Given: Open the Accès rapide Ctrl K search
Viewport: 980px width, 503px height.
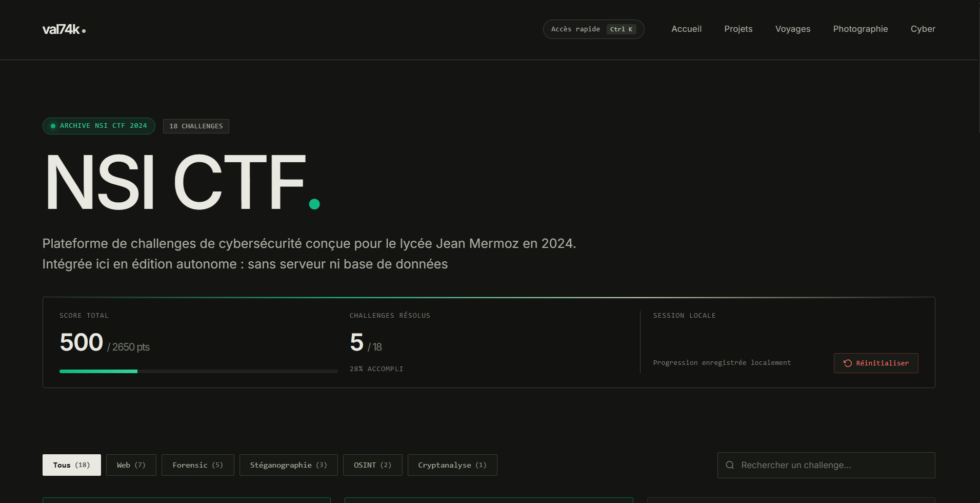Looking at the screenshot, I should click(593, 29).
